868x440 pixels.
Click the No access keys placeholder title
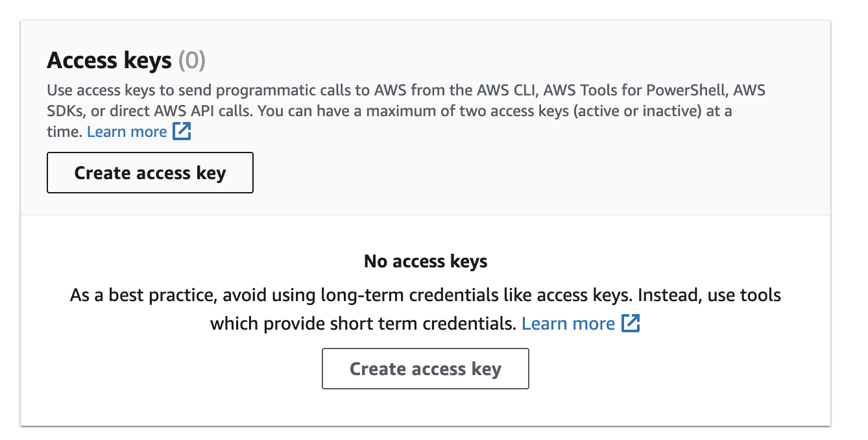pos(426,261)
